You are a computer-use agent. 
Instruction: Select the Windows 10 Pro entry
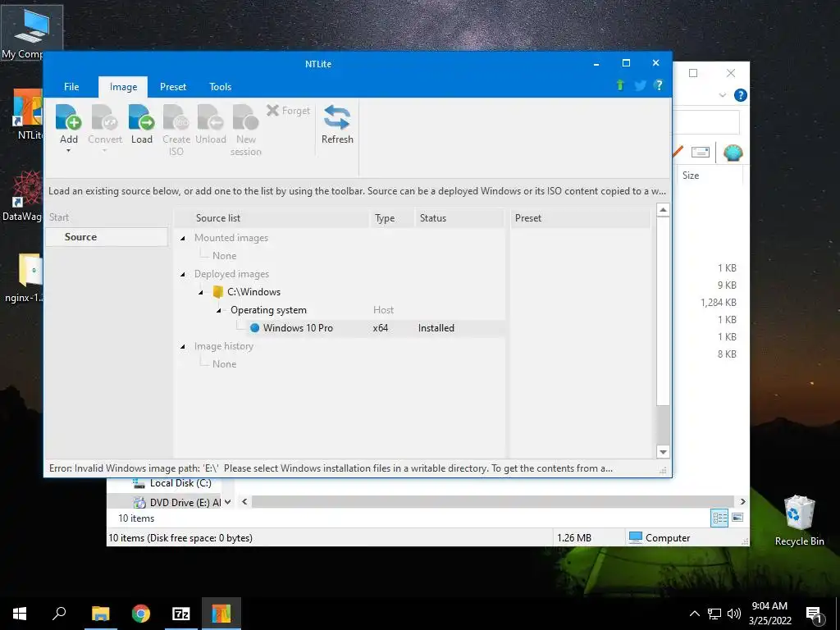click(298, 328)
